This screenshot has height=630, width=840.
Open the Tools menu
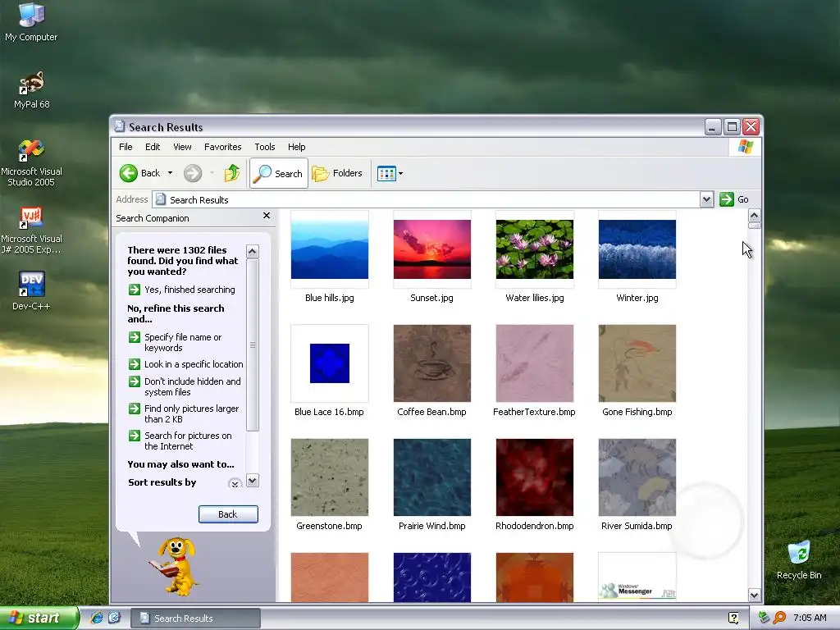265,147
